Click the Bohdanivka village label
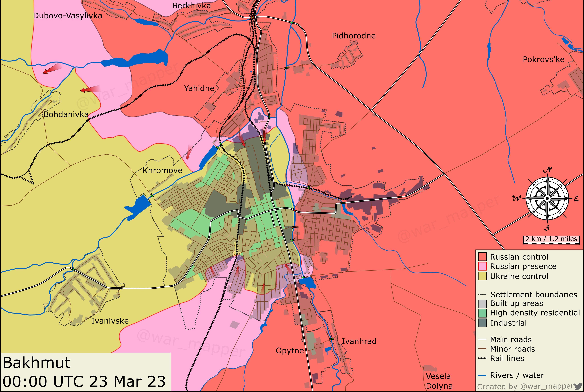The width and height of the screenshot is (584, 392). click(66, 115)
